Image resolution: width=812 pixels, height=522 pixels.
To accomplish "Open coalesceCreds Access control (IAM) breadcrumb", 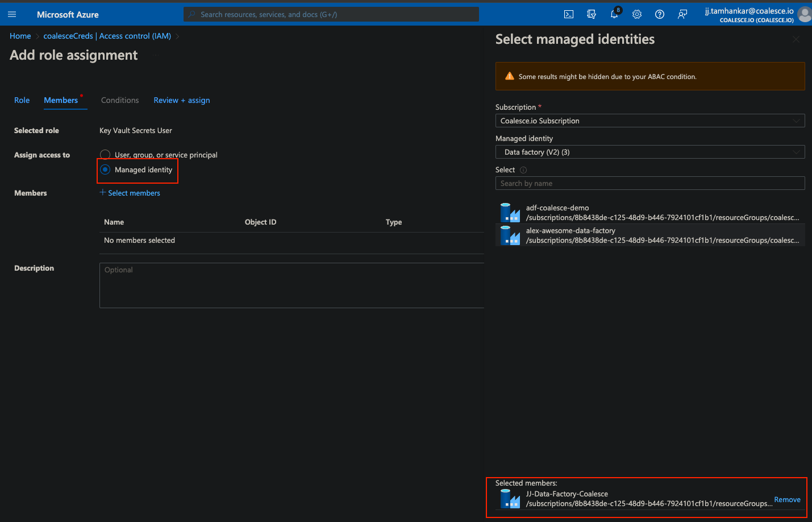I will 107,36.
